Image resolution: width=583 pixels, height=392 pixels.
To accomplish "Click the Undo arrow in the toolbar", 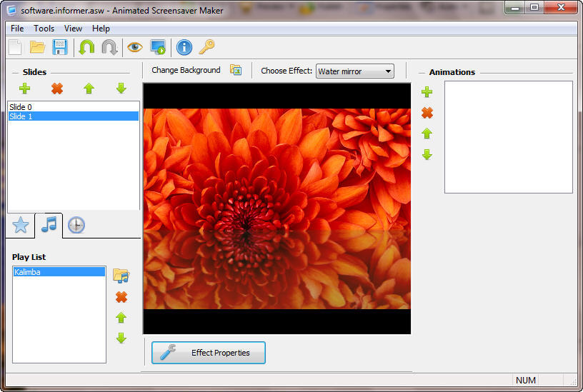I will 86,48.
